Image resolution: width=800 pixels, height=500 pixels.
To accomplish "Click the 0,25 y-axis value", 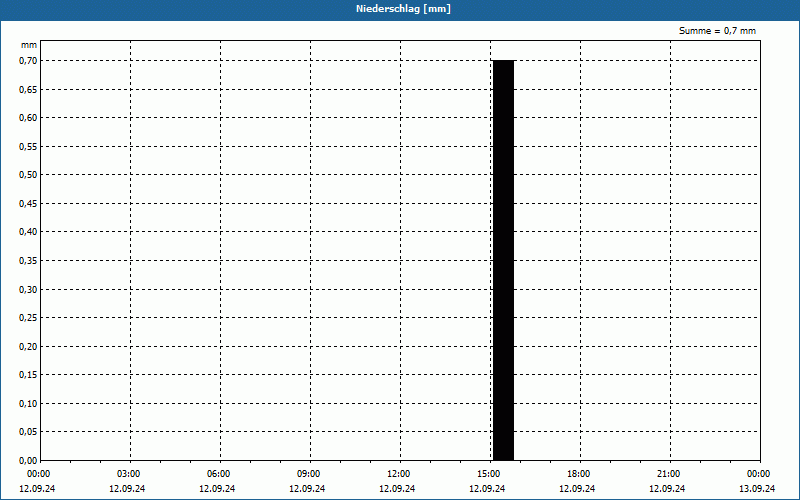I will (x=28, y=318).
